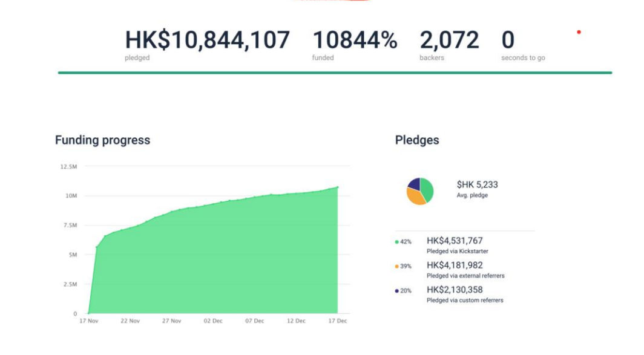Image resolution: width=644 pixels, height=355 pixels.
Task: Open the HK$4,181,982 external referrers entry
Action: pyautogui.click(x=455, y=265)
